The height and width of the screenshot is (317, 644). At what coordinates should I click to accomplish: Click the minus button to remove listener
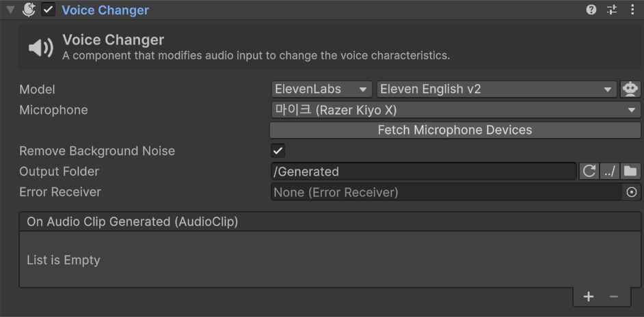[614, 297]
